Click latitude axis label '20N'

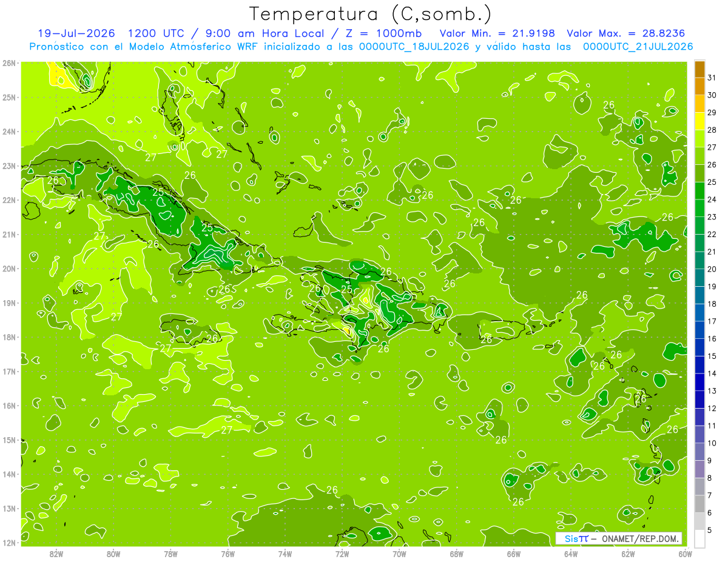[10, 269]
